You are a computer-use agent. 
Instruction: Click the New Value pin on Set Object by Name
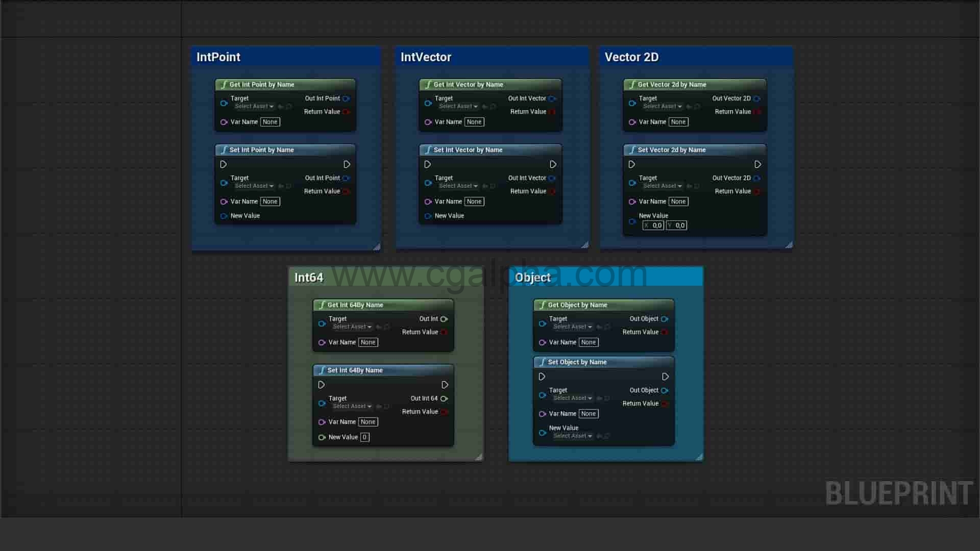point(543,433)
